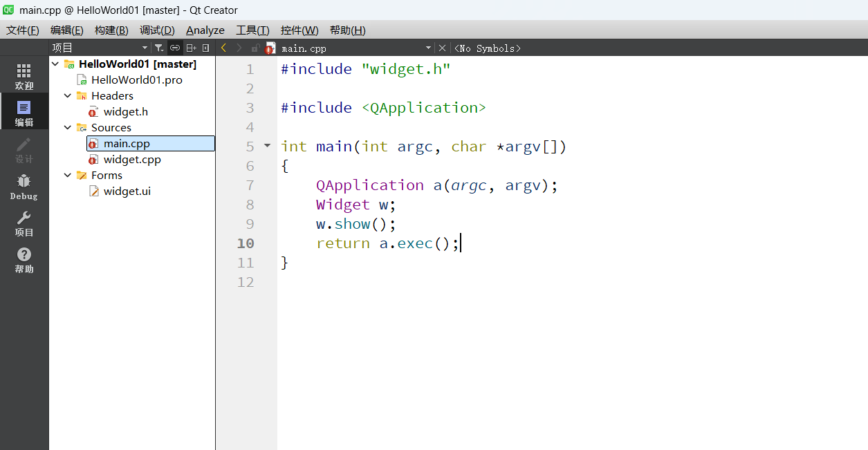Click the empty line 12 in editor
868x450 pixels.
573,282
